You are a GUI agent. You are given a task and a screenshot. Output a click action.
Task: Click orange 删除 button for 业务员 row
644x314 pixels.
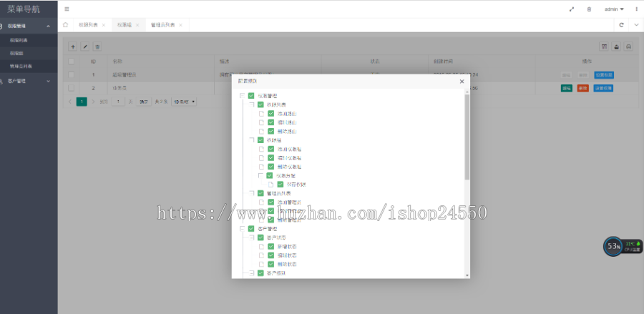pyautogui.click(x=582, y=88)
